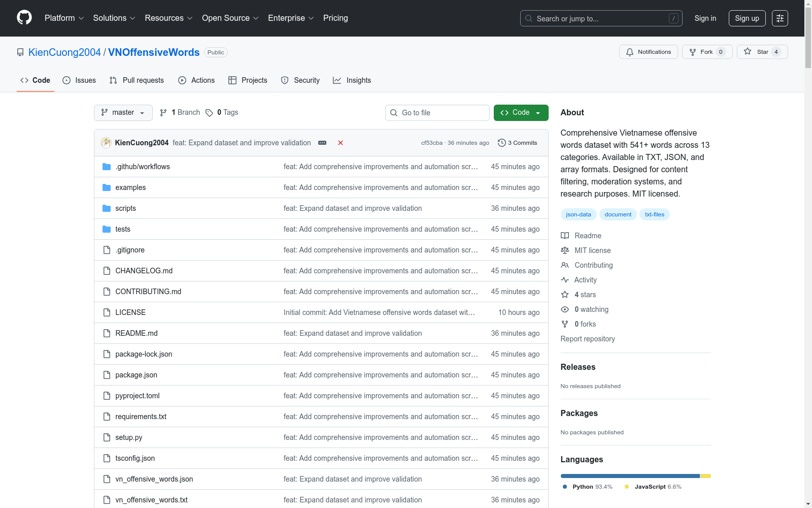Open the CHANGELOG.md file
This screenshot has height=508, width=812.
(144, 271)
